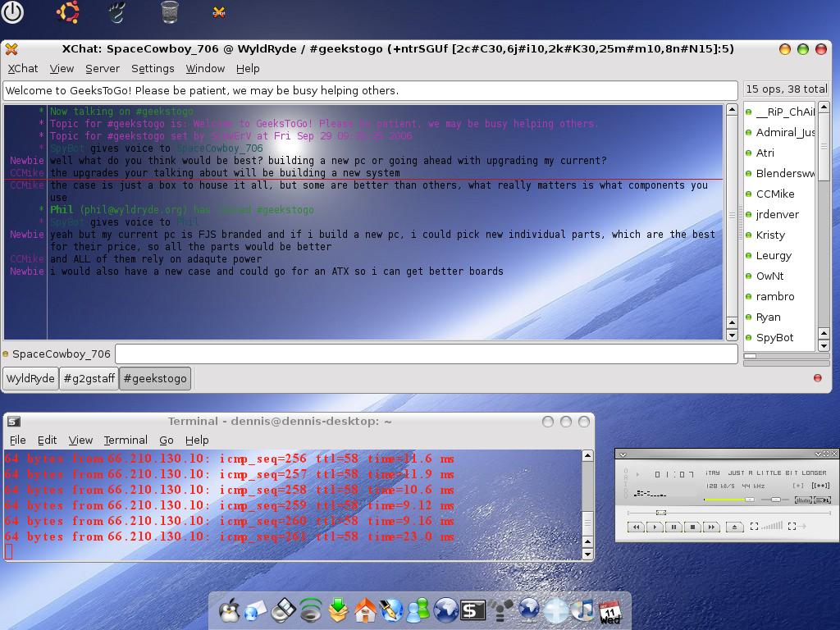
Task: Open the green download arrow box dock icon
Action: tap(338, 610)
